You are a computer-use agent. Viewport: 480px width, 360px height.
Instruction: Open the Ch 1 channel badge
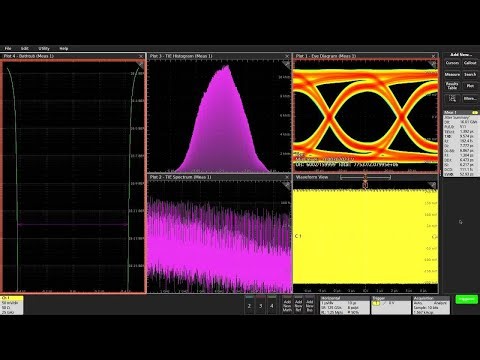(12, 305)
